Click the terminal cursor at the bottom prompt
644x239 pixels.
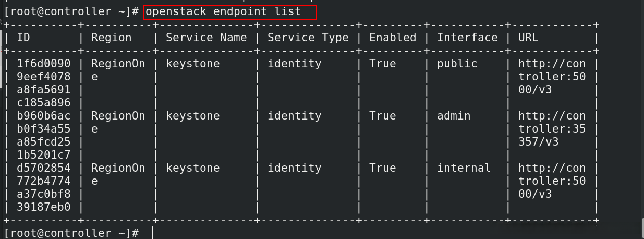pyautogui.click(x=149, y=233)
